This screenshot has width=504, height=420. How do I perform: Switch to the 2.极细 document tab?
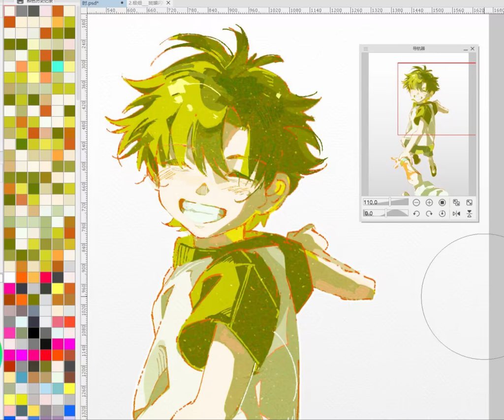(x=146, y=3)
